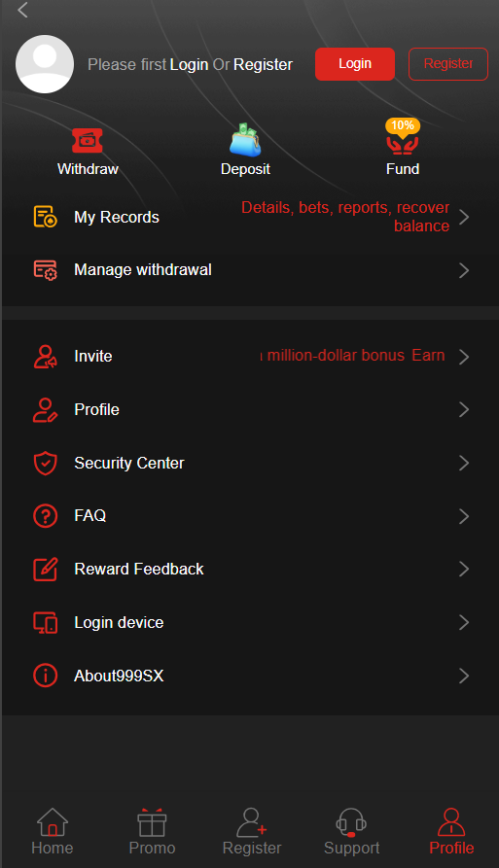Expand the Login device chevron
Screen dimensions: 499x868
(x=464, y=622)
